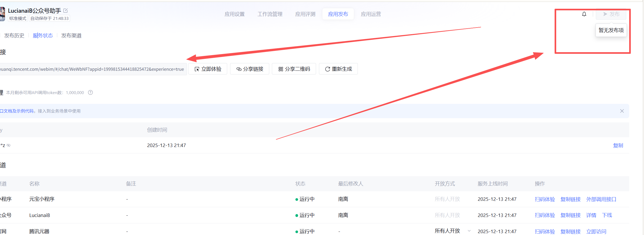Click the 立即体验 button
The image size is (644, 235).
click(208, 69)
